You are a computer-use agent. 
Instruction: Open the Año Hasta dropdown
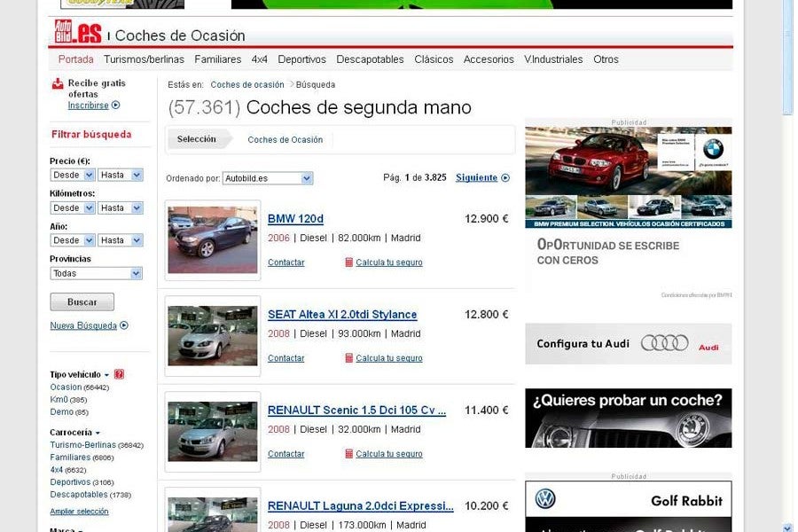click(x=120, y=240)
